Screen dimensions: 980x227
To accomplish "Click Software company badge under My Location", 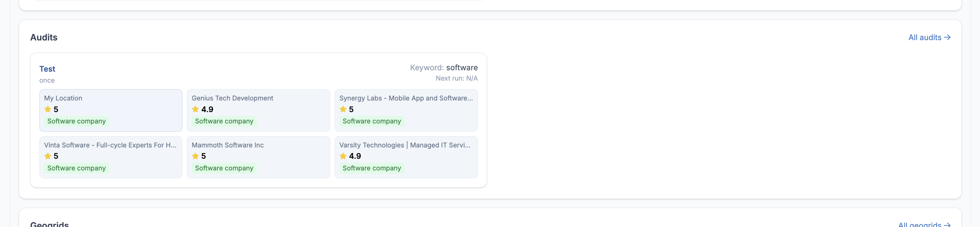I will 76,121.
